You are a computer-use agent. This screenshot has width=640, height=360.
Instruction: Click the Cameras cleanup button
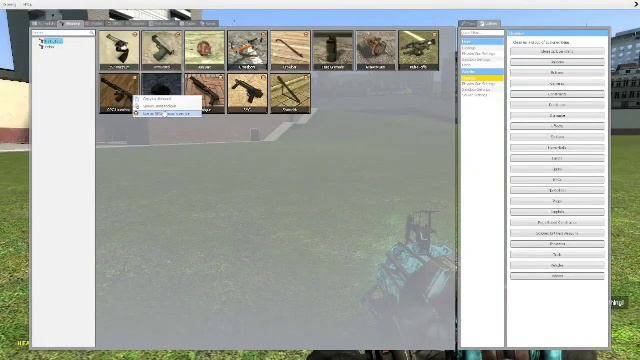(x=557, y=84)
